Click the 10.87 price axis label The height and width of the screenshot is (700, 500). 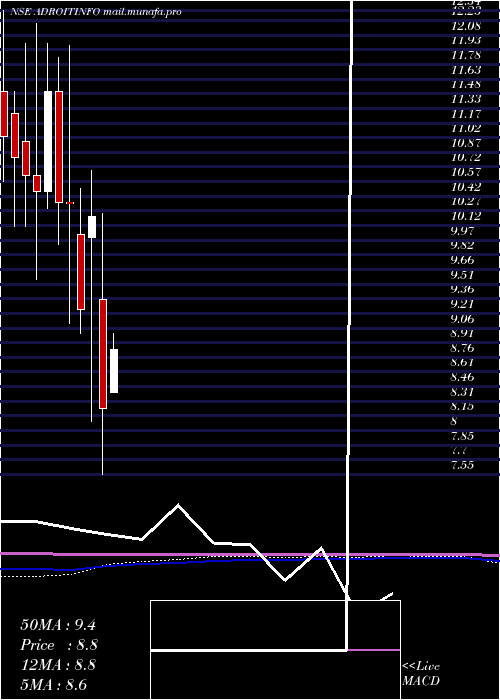[x=466, y=143]
